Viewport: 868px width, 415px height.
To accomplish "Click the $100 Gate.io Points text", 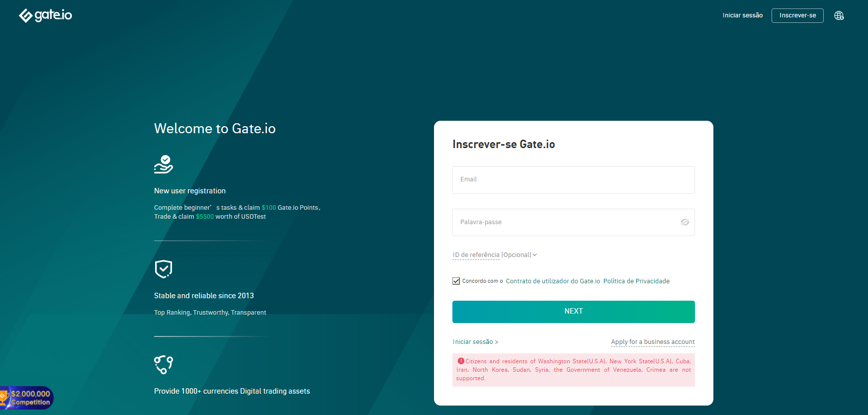I will (290, 208).
